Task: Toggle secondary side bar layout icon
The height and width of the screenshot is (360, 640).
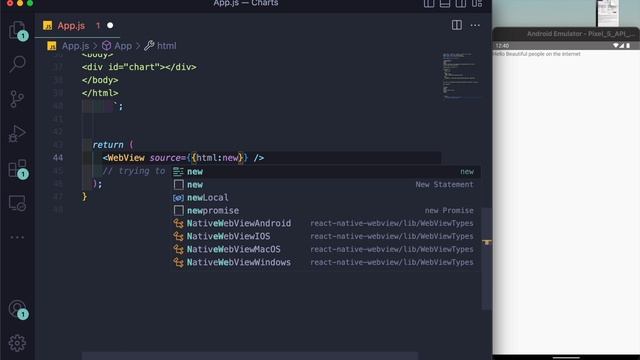Action: click(461, 4)
